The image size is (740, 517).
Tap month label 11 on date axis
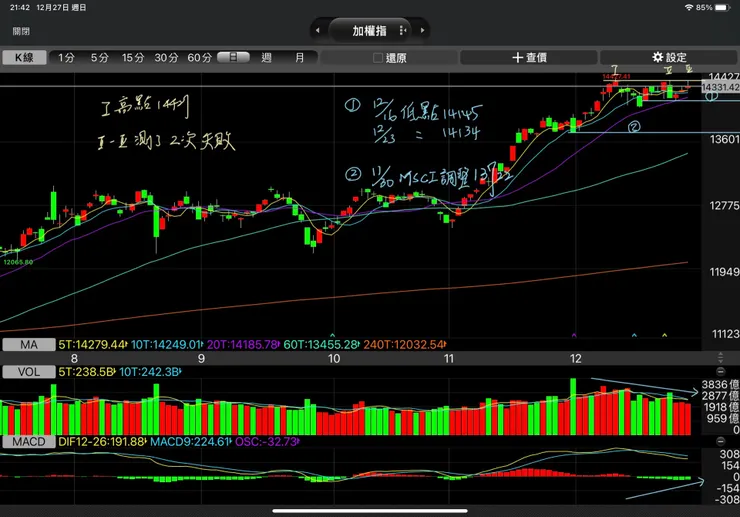tap(449, 359)
